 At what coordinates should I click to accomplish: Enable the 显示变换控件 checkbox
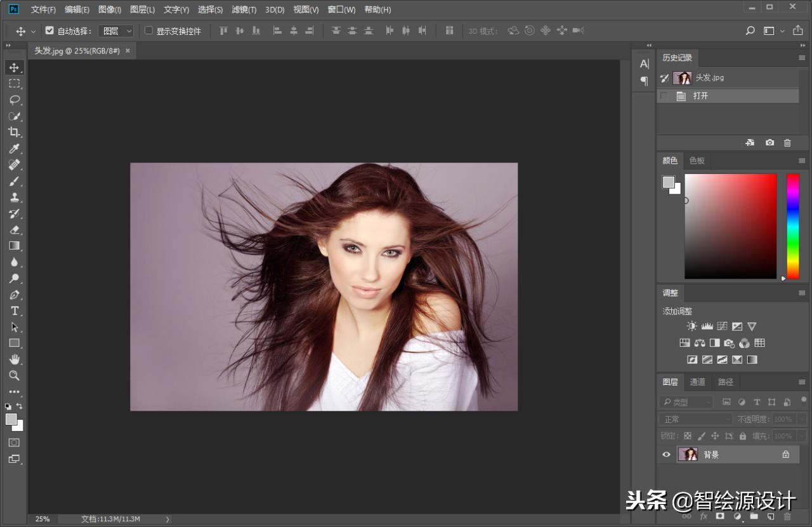click(149, 30)
